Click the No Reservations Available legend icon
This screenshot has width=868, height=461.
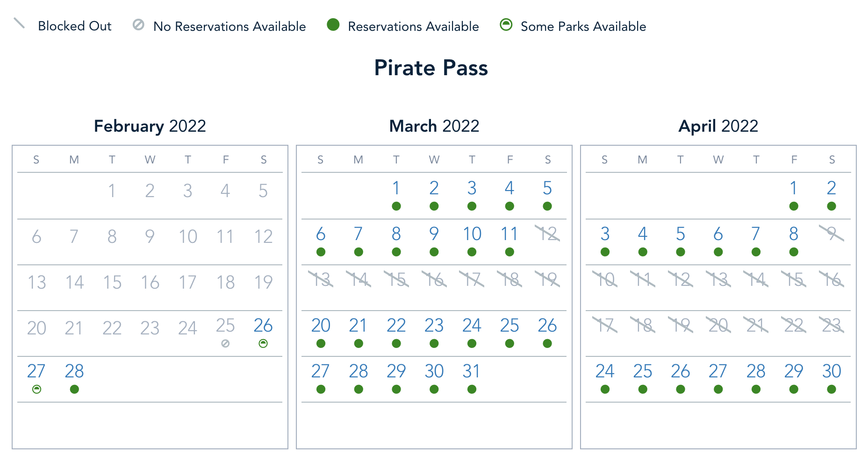[138, 25]
